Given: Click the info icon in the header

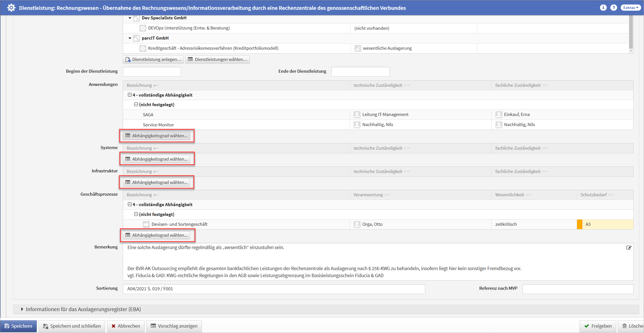Looking at the screenshot, I should coord(603,8).
